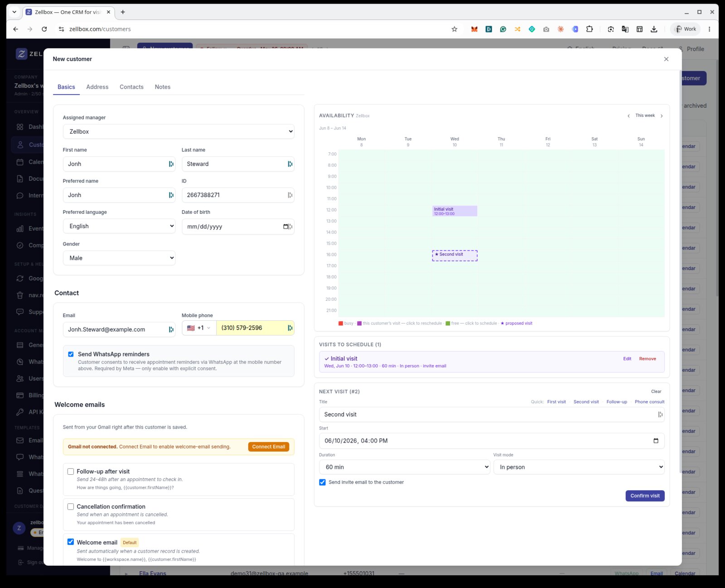Click the address bar URL
Screen dimensions: 725x588
tap(100, 29)
